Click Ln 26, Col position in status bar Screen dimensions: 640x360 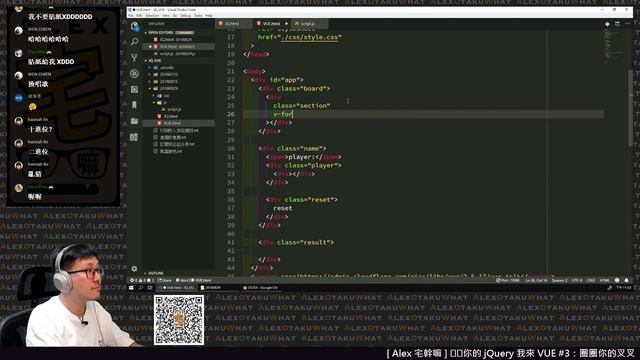pyautogui.click(x=536, y=280)
